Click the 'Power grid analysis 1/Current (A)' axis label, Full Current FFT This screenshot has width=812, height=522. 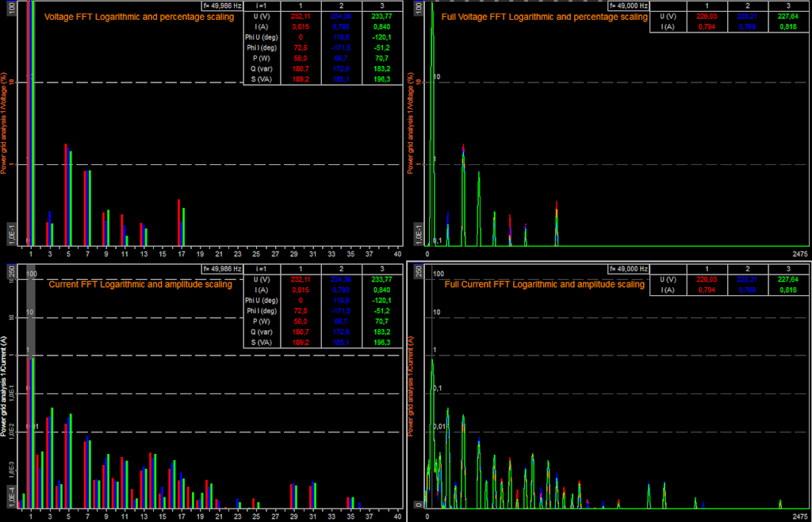click(412, 386)
